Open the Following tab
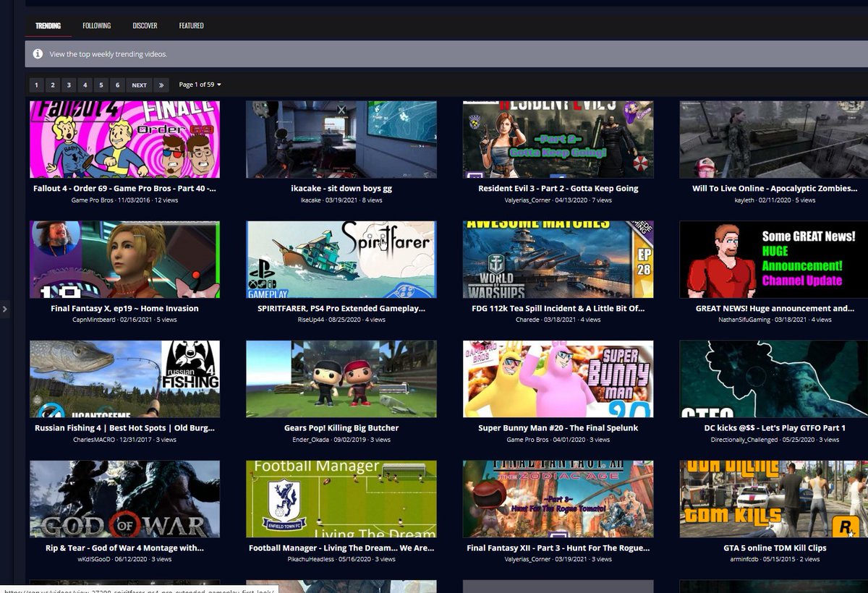The image size is (868, 593). click(97, 25)
